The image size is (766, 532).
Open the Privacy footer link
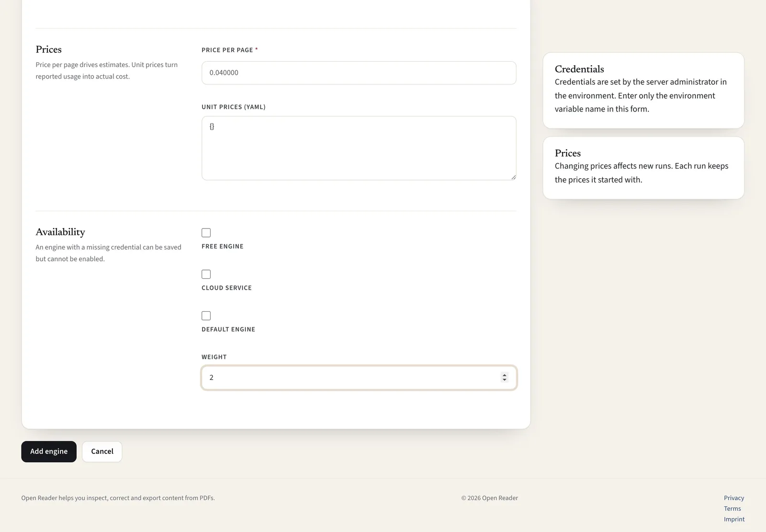(734, 498)
